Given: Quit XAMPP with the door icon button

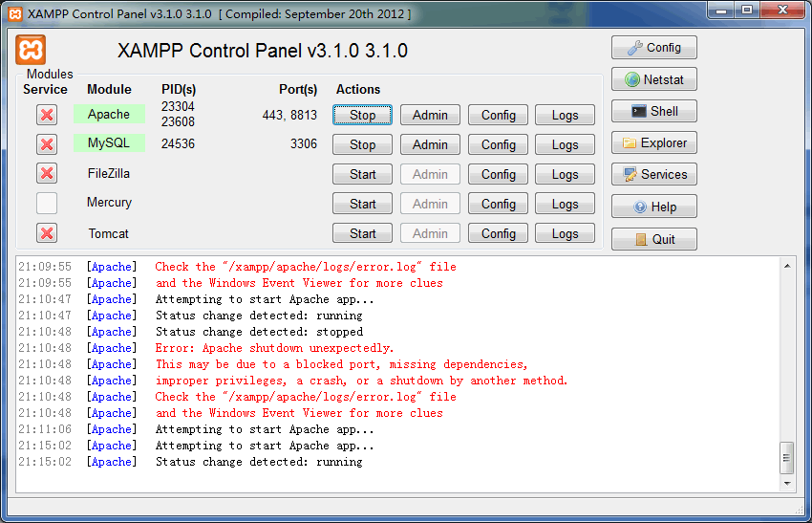Looking at the screenshot, I should [x=654, y=239].
